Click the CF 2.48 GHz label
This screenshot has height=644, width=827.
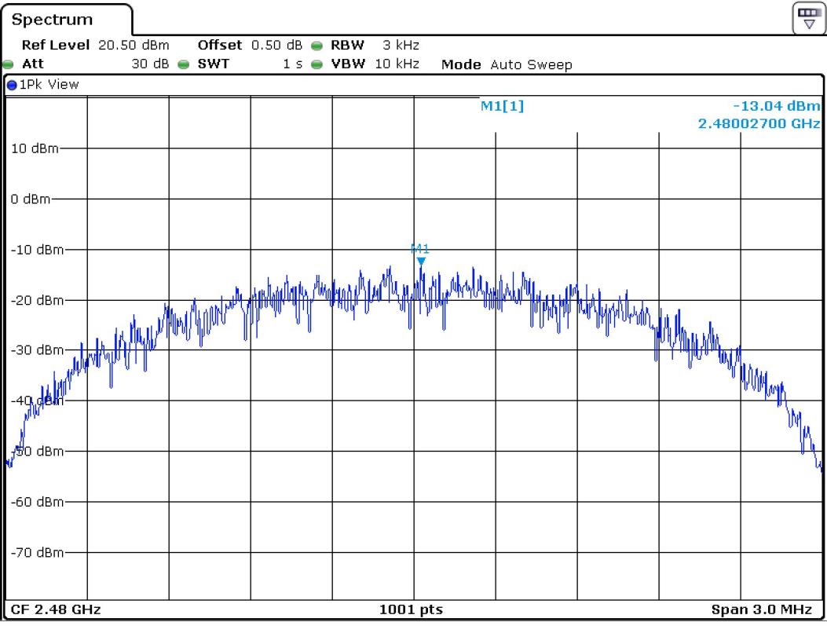(56, 609)
